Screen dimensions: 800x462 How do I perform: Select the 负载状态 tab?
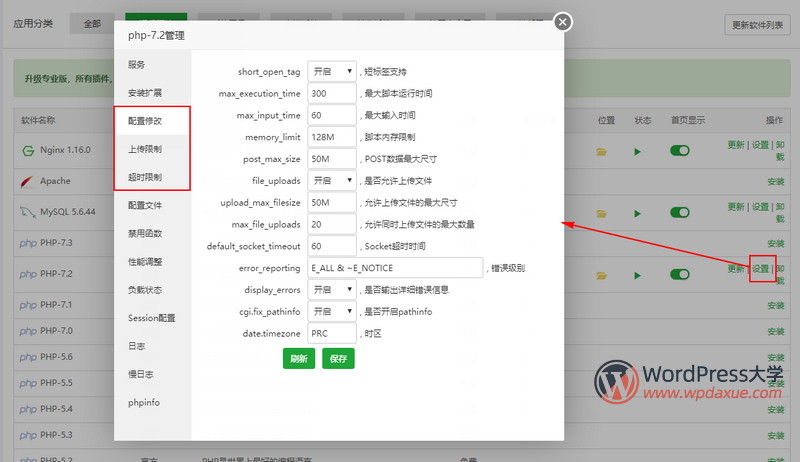152,290
